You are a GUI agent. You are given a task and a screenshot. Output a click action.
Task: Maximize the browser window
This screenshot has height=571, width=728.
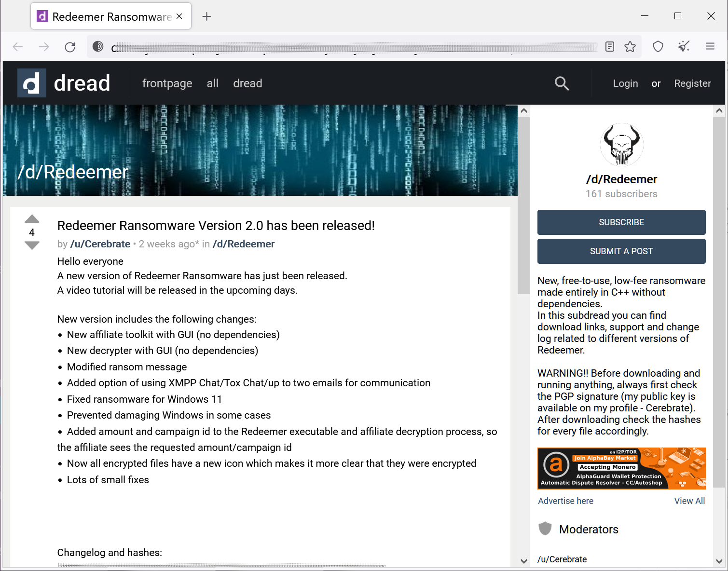point(678,16)
